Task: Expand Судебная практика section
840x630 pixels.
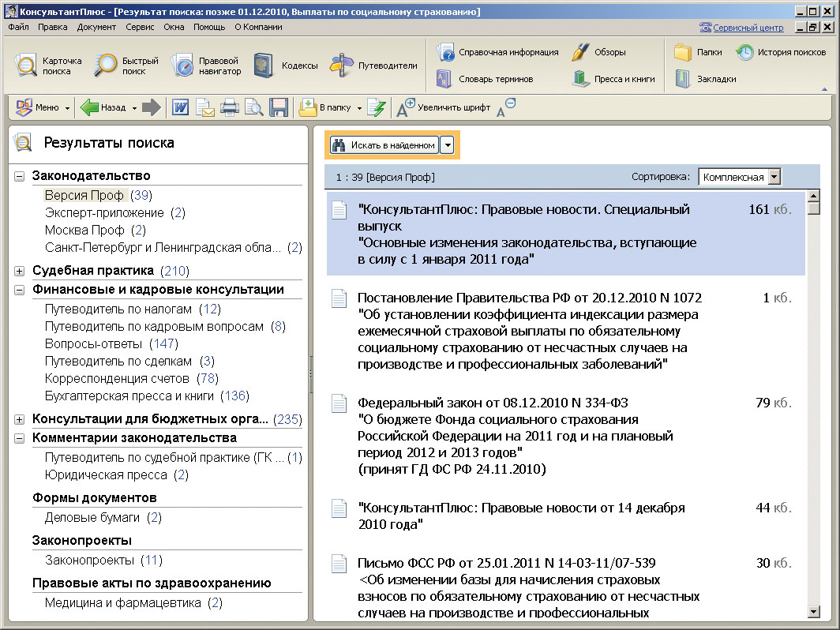Action: click(x=19, y=271)
